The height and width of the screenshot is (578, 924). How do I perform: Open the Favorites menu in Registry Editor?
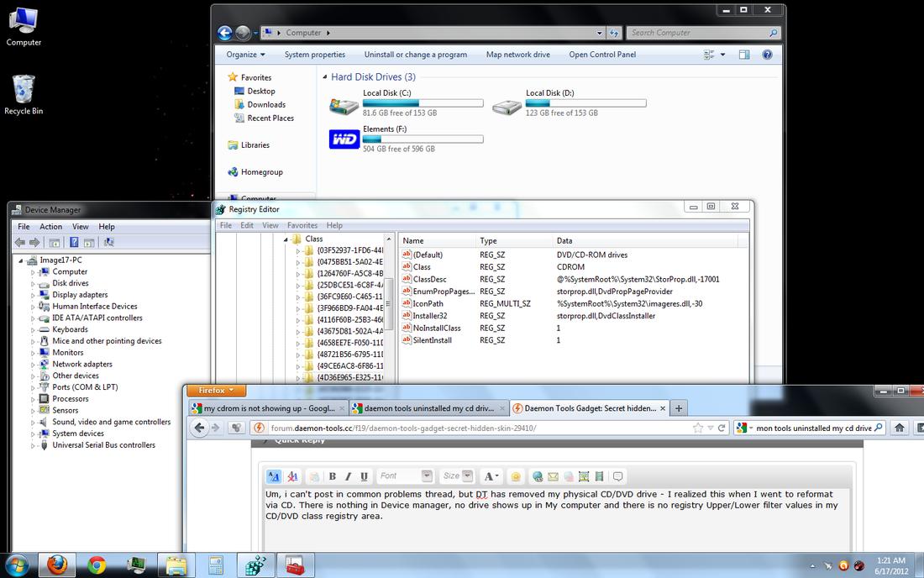tap(302, 225)
